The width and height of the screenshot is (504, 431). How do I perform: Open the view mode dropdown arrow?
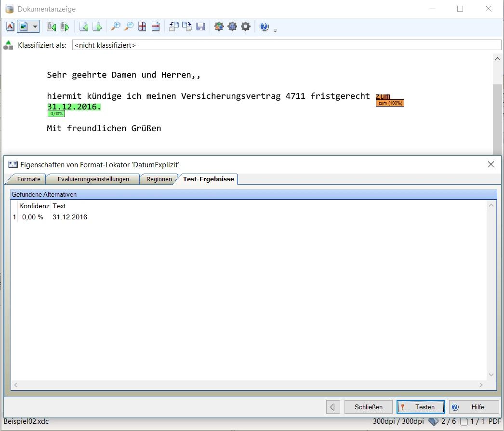35,27
